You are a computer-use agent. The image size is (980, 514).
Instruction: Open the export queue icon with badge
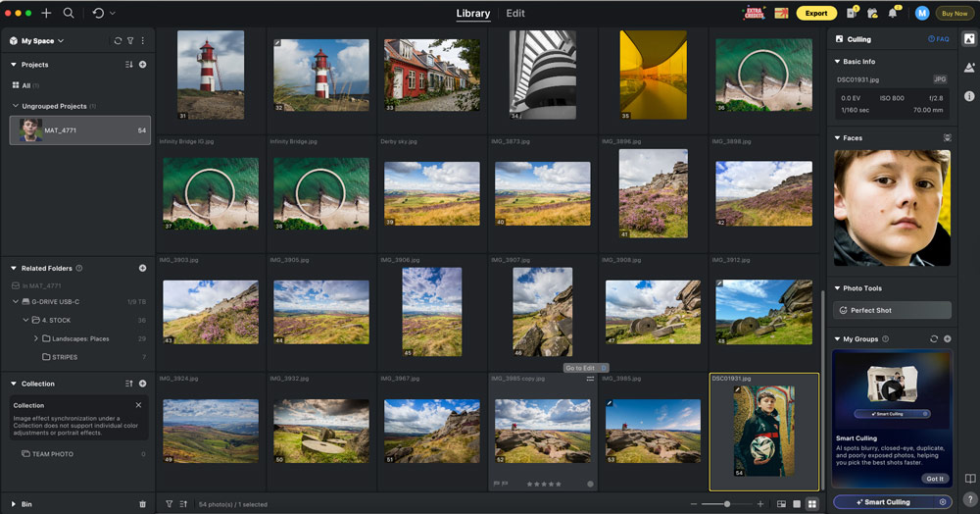(852, 13)
